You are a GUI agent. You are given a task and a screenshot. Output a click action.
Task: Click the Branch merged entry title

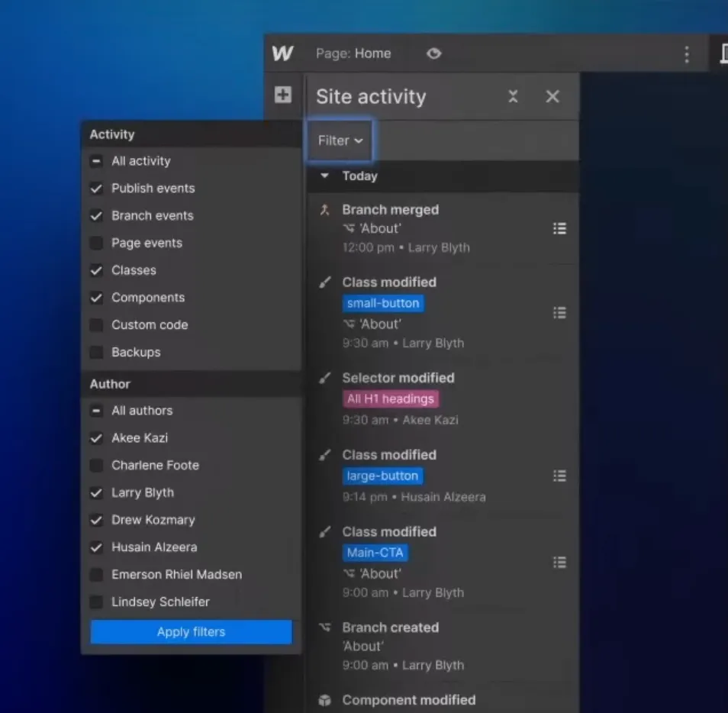391,210
